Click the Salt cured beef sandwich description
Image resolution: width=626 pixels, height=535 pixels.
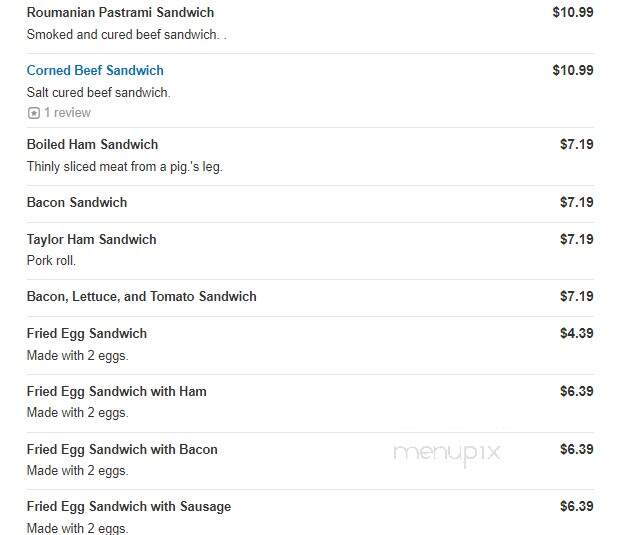(x=99, y=93)
